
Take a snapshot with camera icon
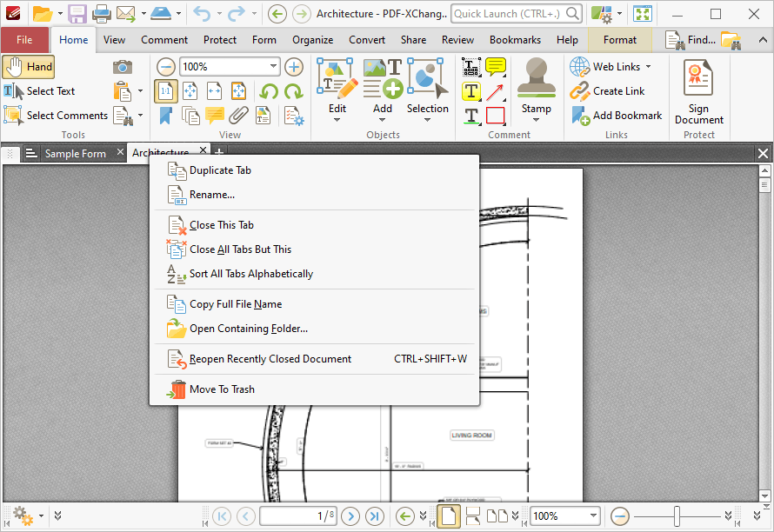(x=122, y=67)
